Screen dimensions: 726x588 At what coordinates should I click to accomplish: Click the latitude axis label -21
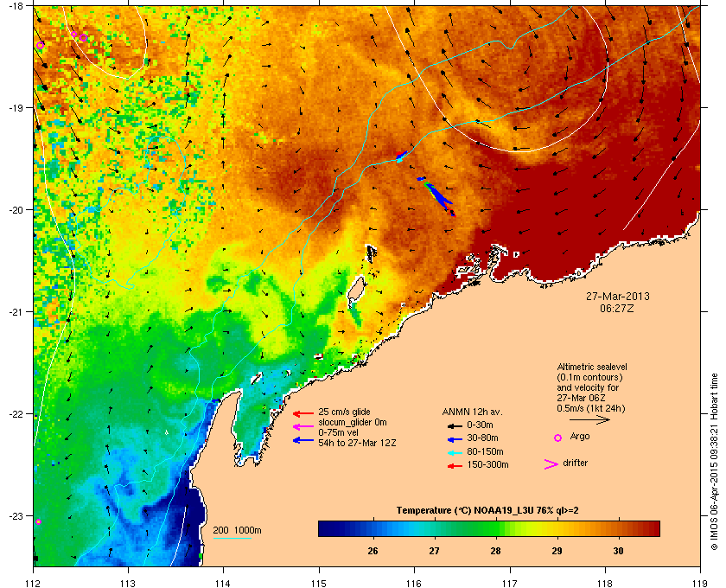[x=16, y=312]
